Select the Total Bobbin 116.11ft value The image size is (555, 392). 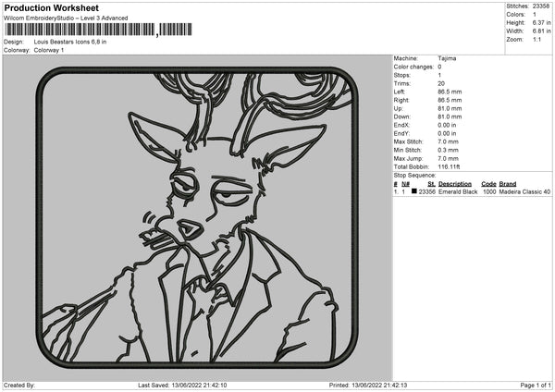pyautogui.click(x=451, y=166)
